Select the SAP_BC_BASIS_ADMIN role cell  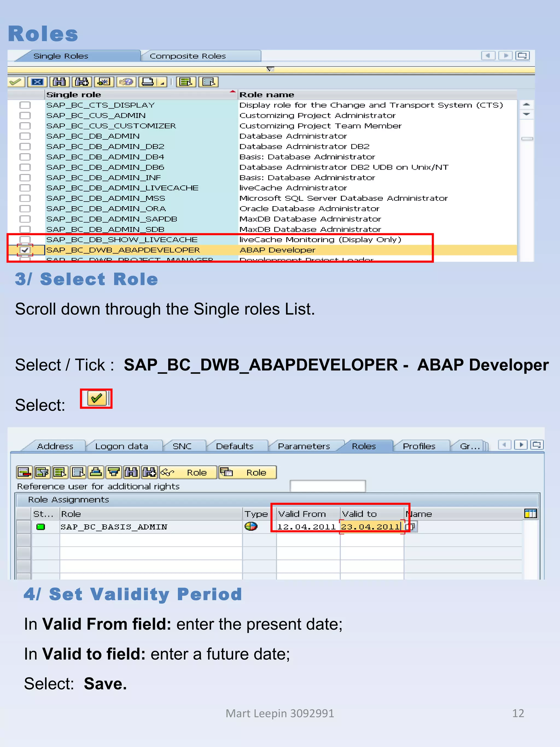pos(151,527)
